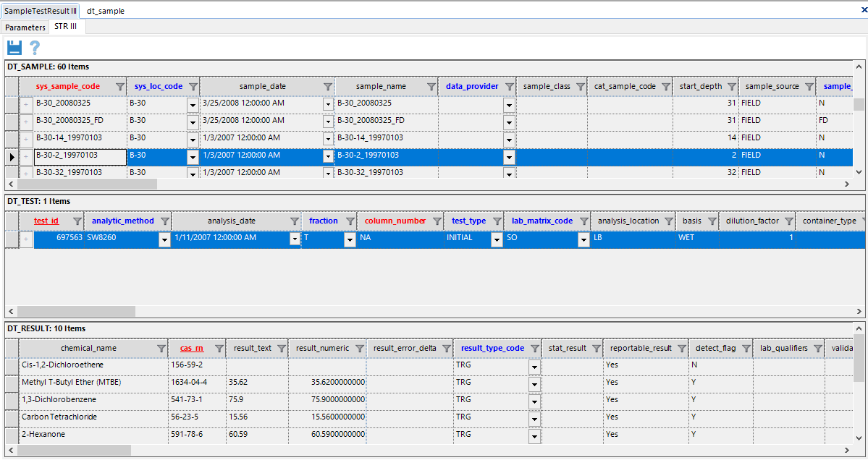Open the Help question mark icon
This screenshot has height=460, width=868.
tap(34, 48)
